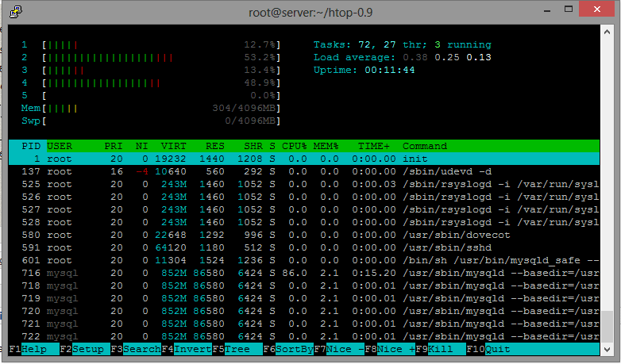Select the /usr/sbin/sshd process row
The height and width of the screenshot is (364, 621).
(304, 247)
